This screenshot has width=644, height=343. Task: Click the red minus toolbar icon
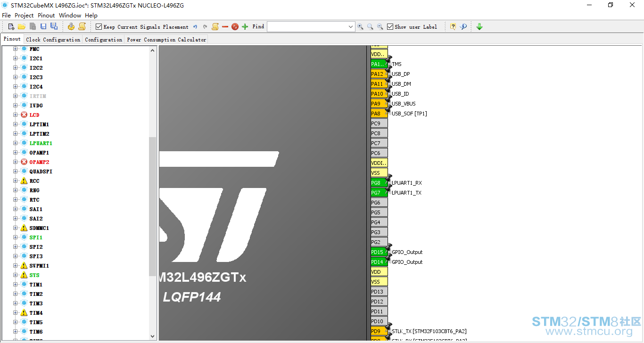(225, 27)
